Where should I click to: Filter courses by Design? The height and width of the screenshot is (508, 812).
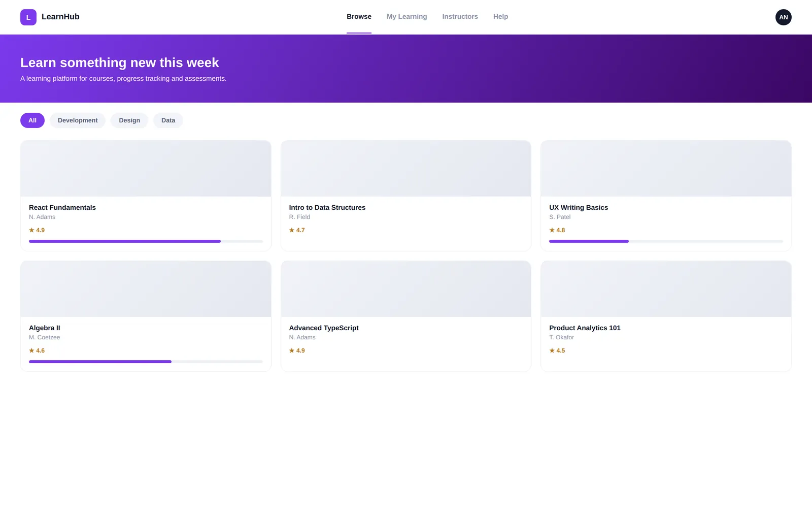coord(129,120)
